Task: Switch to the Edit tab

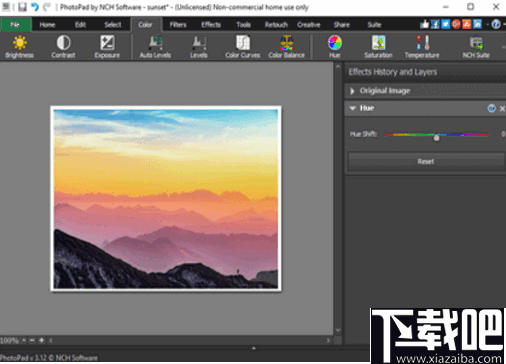Action: click(x=80, y=25)
